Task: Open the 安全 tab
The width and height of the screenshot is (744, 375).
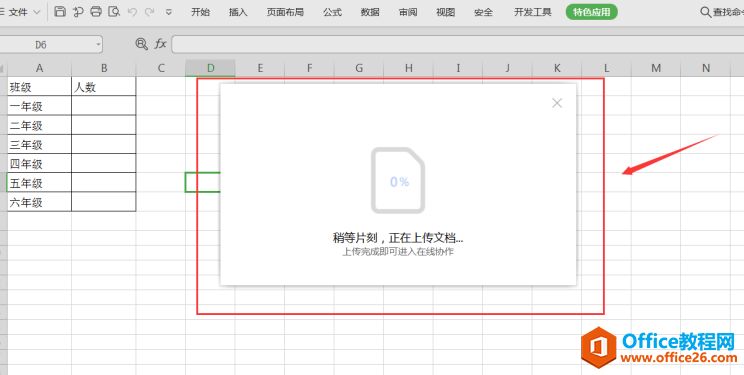Action: tap(484, 12)
